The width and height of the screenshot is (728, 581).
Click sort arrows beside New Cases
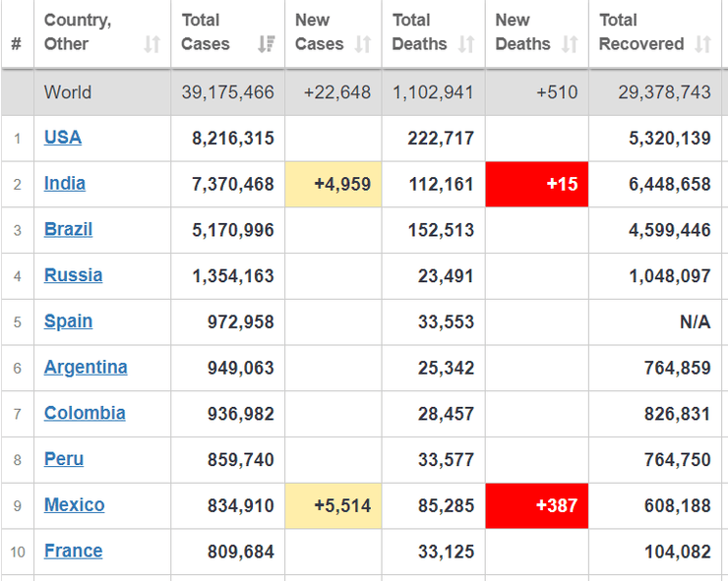pos(363,44)
